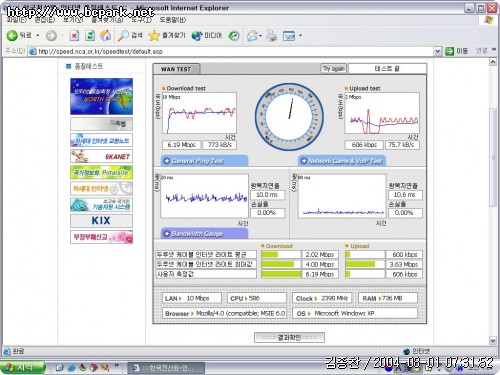Image resolution: width=500 pixels, height=375 pixels.
Task: Open the Help menu
Action: (x=173, y=20)
